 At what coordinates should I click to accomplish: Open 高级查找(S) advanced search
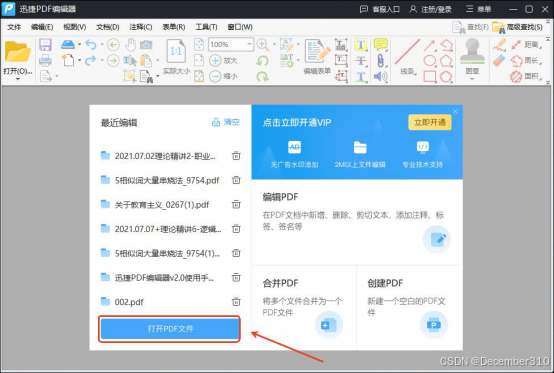[x=518, y=27]
